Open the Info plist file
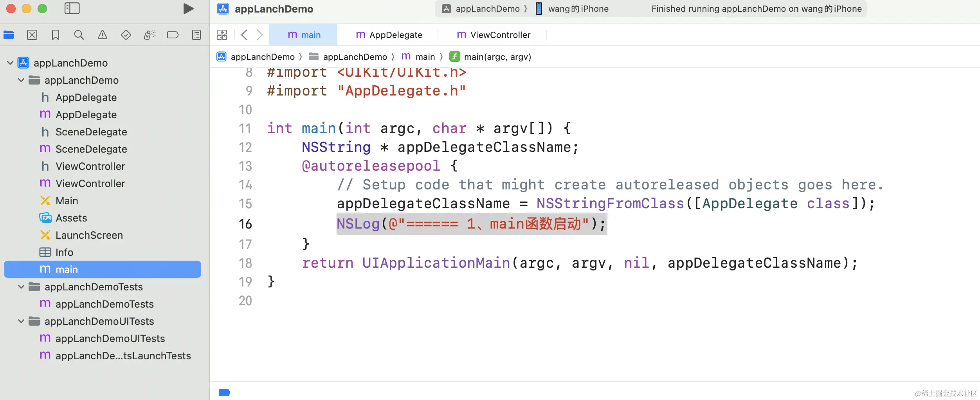The height and width of the screenshot is (400, 980). click(103, 252)
